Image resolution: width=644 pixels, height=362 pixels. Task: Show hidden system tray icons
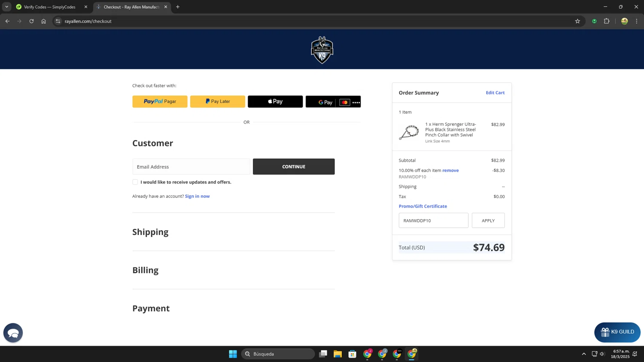tap(584, 354)
